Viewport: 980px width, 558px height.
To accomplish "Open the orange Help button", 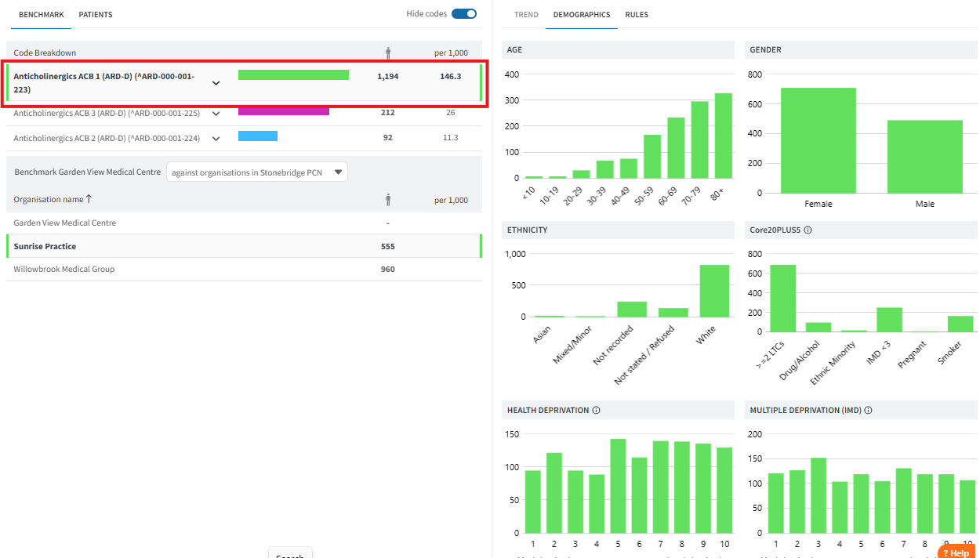I will (957, 552).
